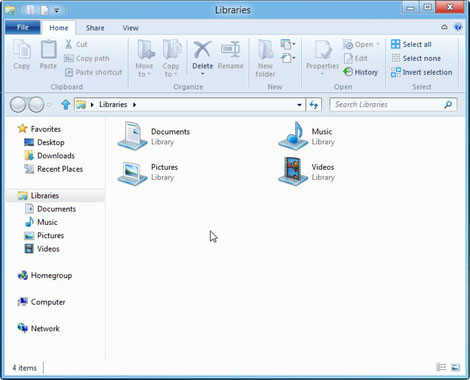This screenshot has height=380, width=470.
Task: Select Network in the navigation pane
Action: pos(39,328)
